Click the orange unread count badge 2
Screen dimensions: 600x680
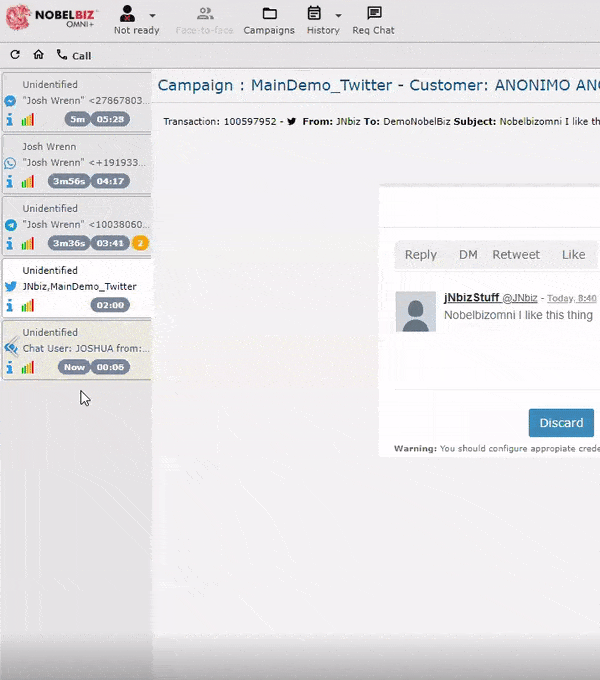coord(140,243)
